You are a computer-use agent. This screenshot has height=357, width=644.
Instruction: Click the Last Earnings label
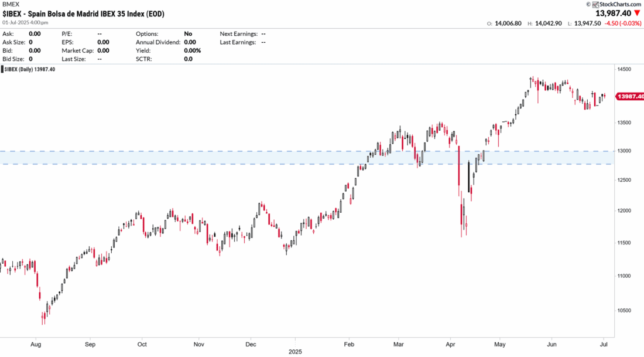(x=238, y=42)
